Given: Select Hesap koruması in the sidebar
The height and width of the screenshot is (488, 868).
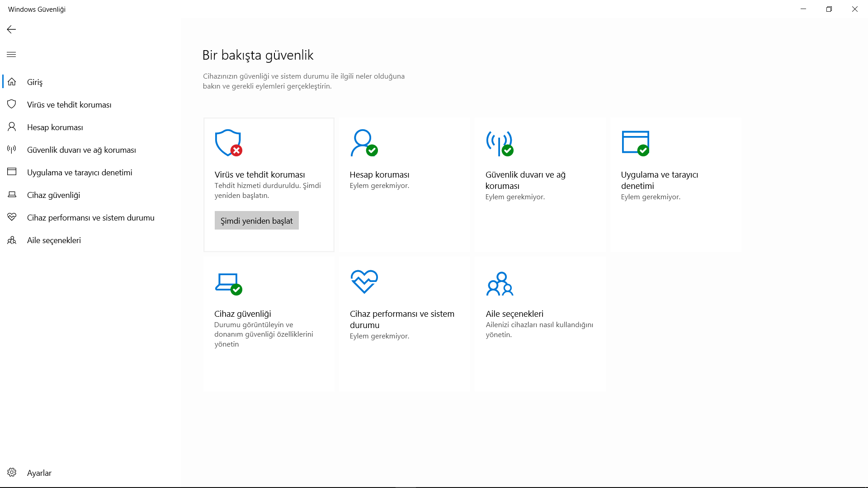Looking at the screenshot, I should tap(90, 127).
